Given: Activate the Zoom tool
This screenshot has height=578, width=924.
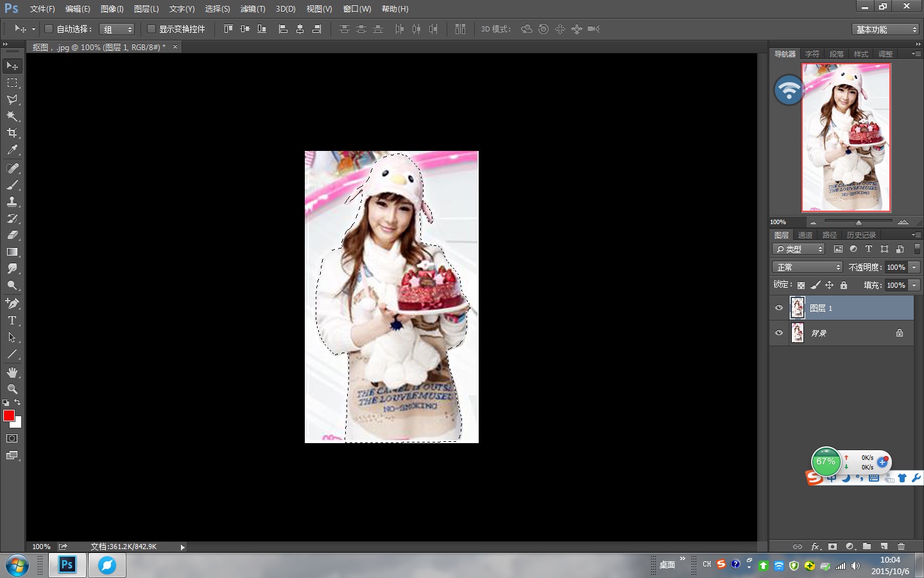Looking at the screenshot, I should click(12, 389).
